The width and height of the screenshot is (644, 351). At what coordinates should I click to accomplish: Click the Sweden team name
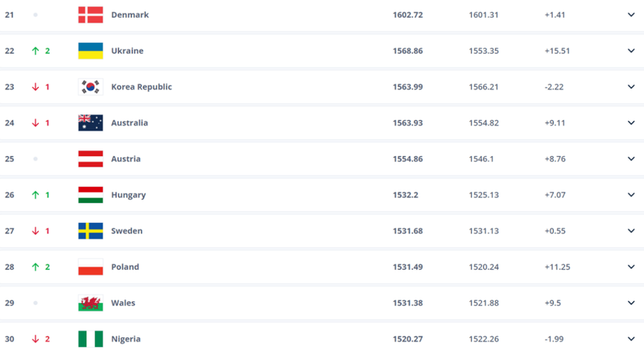click(x=126, y=231)
